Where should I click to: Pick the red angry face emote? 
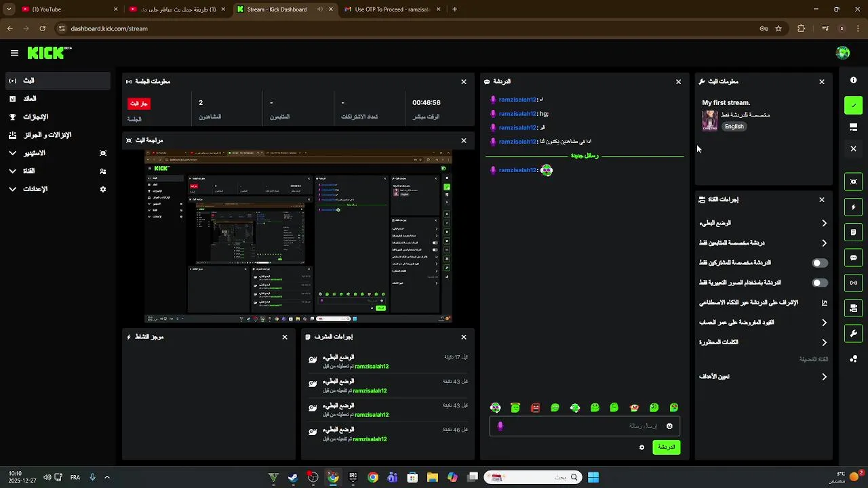pyautogui.click(x=535, y=407)
